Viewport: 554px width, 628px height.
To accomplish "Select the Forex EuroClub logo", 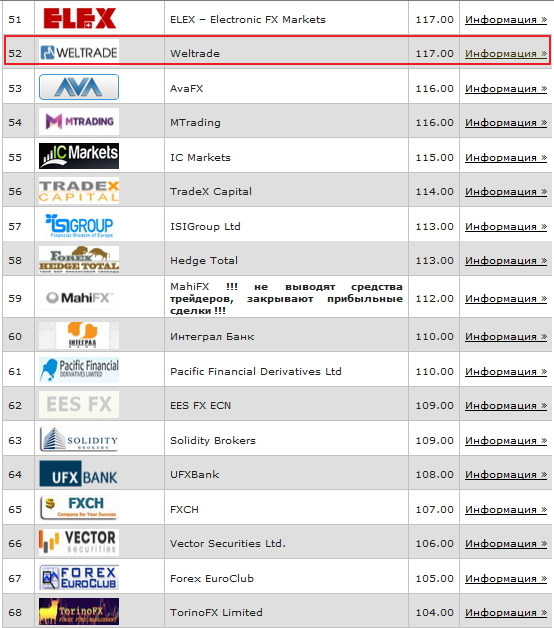I will click(79, 577).
